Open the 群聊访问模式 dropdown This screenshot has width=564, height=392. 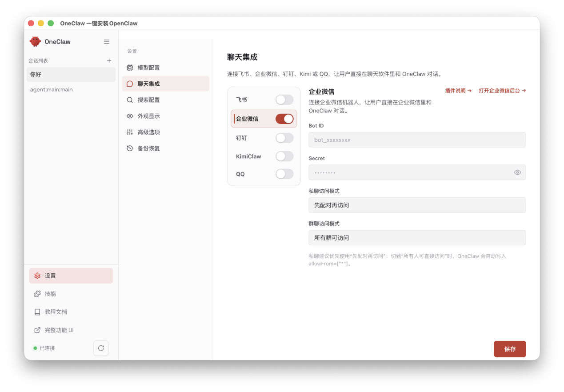pos(417,237)
